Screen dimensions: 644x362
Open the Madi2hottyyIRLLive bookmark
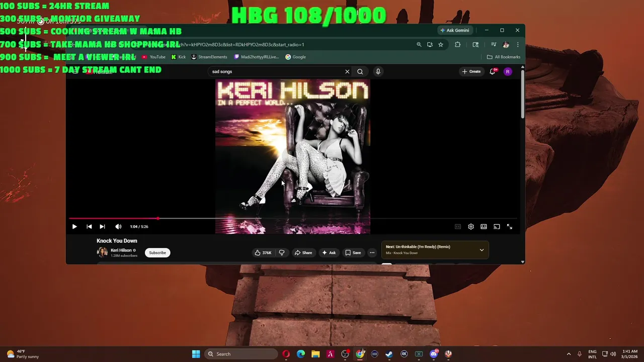tap(257, 57)
